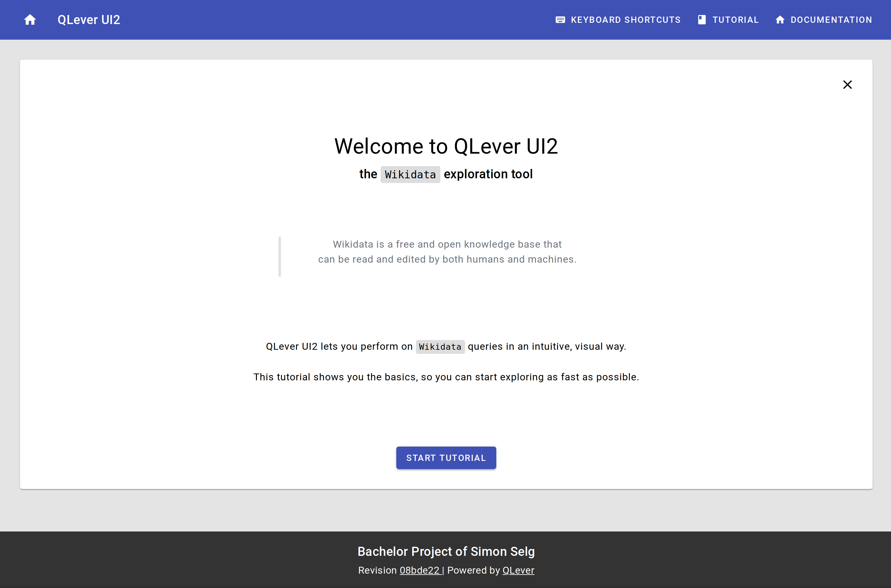Click the START TUTORIAL button
This screenshot has height=588, width=891.
pos(446,457)
